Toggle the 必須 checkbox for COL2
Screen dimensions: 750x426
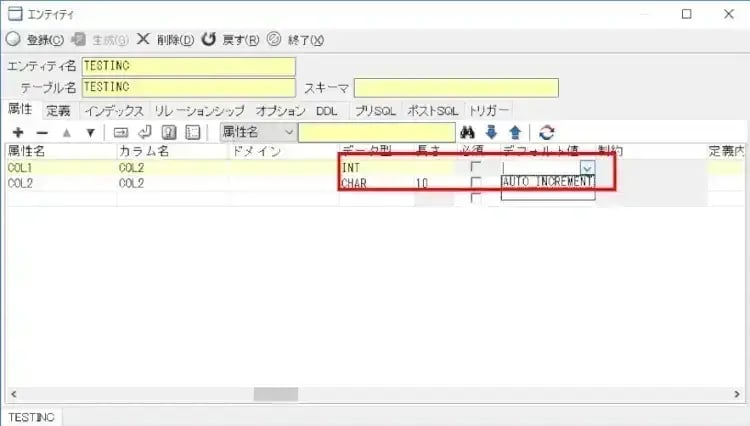point(476,183)
